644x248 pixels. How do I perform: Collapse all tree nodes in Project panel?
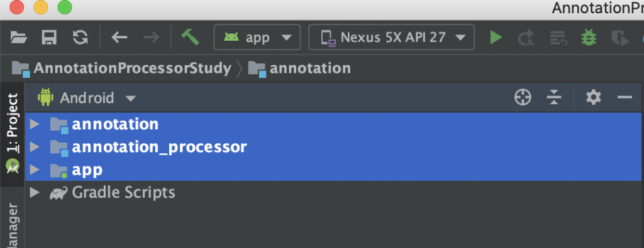coord(554,97)
